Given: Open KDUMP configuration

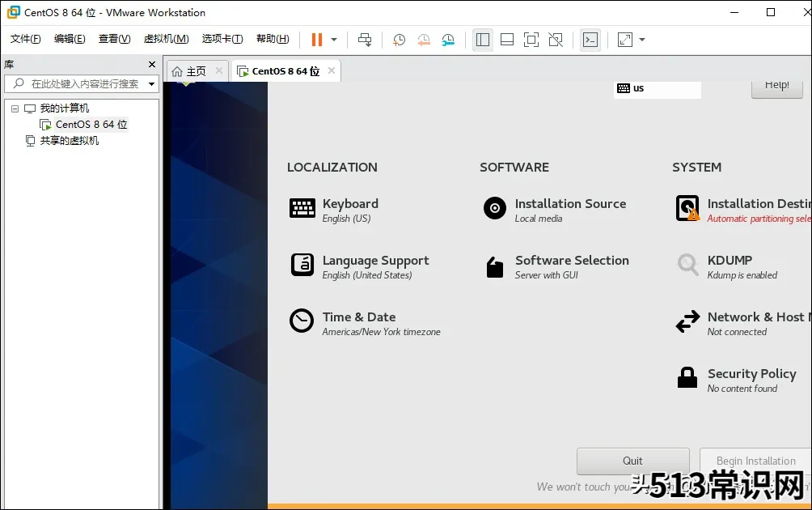Looking at the screenshot, I should point(727,266).
